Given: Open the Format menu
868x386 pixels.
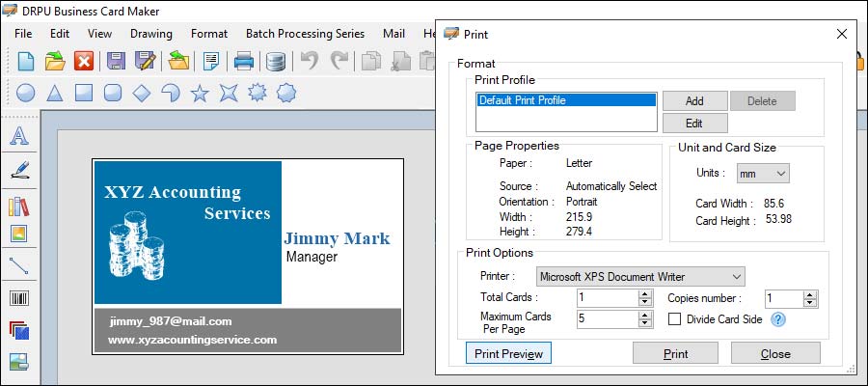Looking at the screenshot, I should 209,34.
